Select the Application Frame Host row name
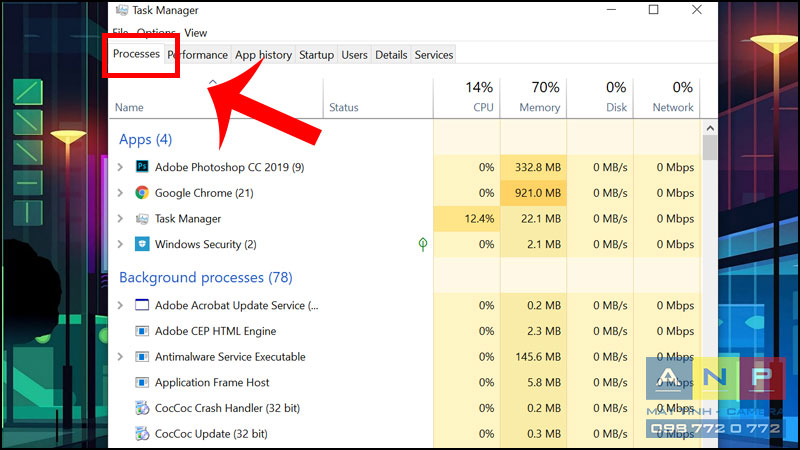This screenshot has height=450, width=800. pos(212,383)
